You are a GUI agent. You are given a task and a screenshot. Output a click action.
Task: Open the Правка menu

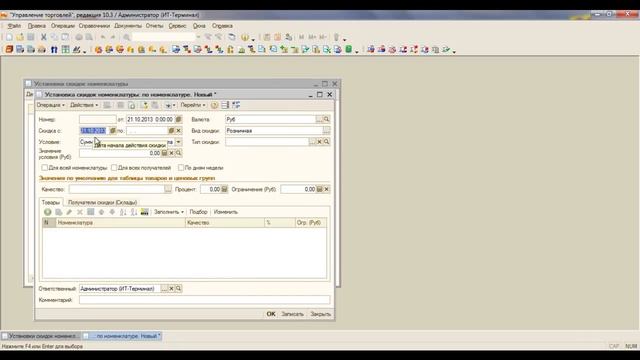tap(37, 26)
